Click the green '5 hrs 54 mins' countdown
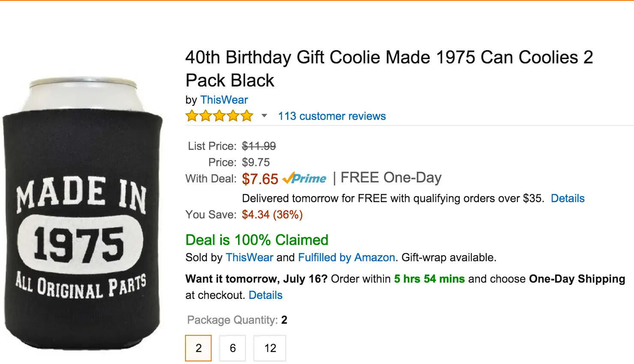This screenshot has width=634, height=364. [429, 279]
